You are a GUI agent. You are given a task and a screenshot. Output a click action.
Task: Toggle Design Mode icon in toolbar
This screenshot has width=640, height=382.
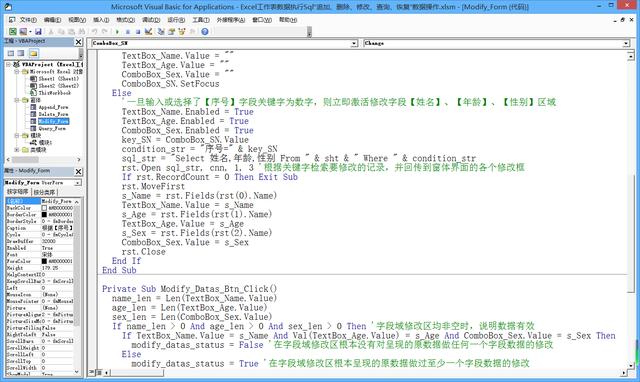click(x=149, y=31)
